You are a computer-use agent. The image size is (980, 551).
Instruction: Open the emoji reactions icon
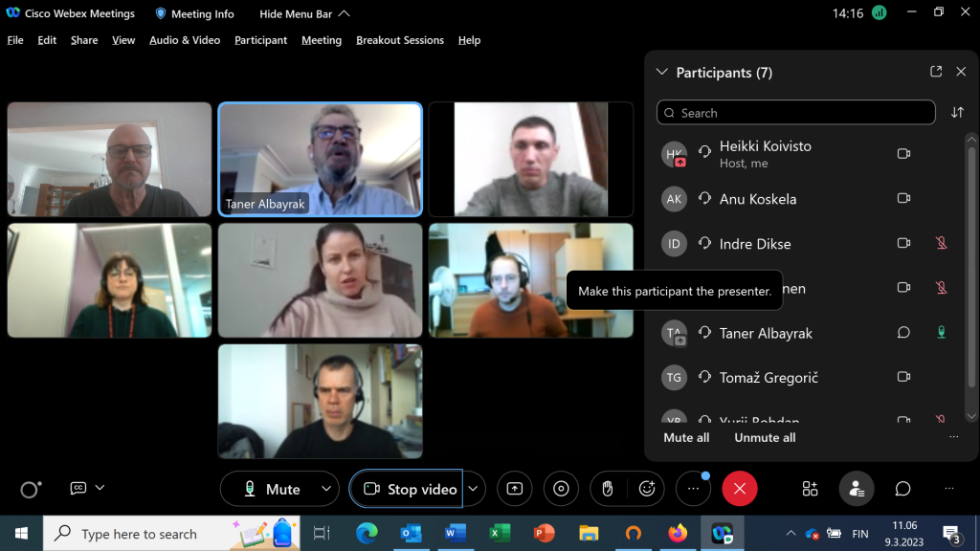pyautogui.click(x=647, y=489)
